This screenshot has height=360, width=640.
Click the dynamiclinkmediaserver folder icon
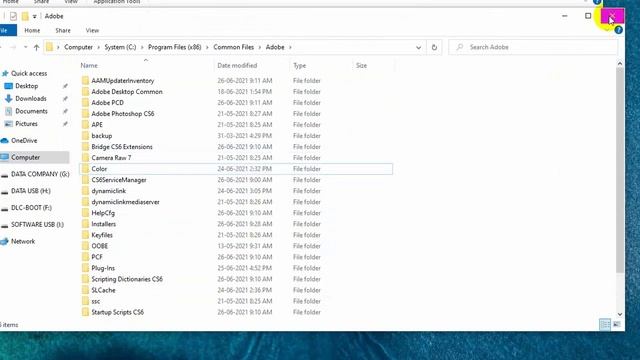point(85,202)
